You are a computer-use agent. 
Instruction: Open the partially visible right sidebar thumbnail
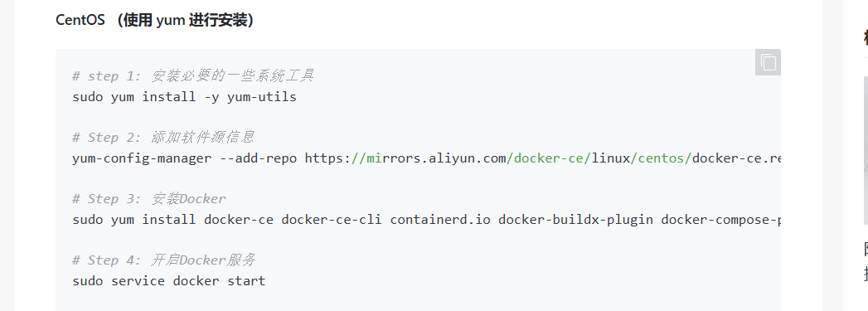click(866, 150)
